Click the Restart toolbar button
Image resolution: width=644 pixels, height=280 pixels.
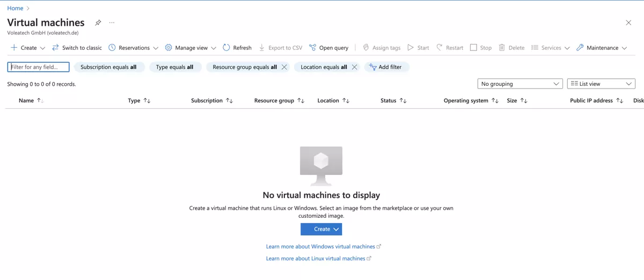[x=450, y=48]
